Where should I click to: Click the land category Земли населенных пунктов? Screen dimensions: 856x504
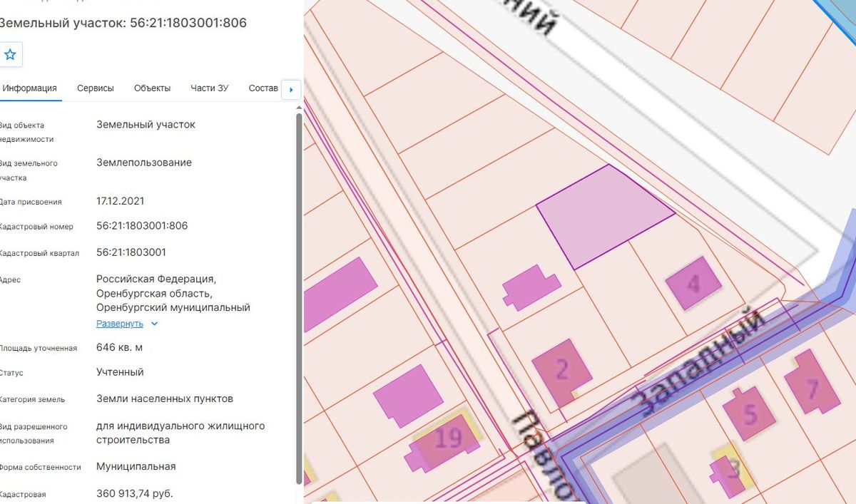pyautogui.click(x=165, y=398)
